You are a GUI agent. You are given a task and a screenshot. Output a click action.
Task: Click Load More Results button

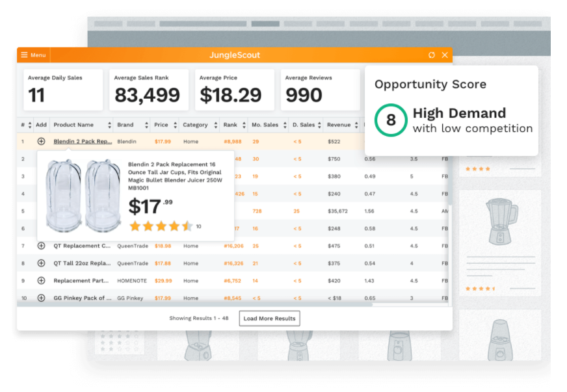[x=269, y=319]
